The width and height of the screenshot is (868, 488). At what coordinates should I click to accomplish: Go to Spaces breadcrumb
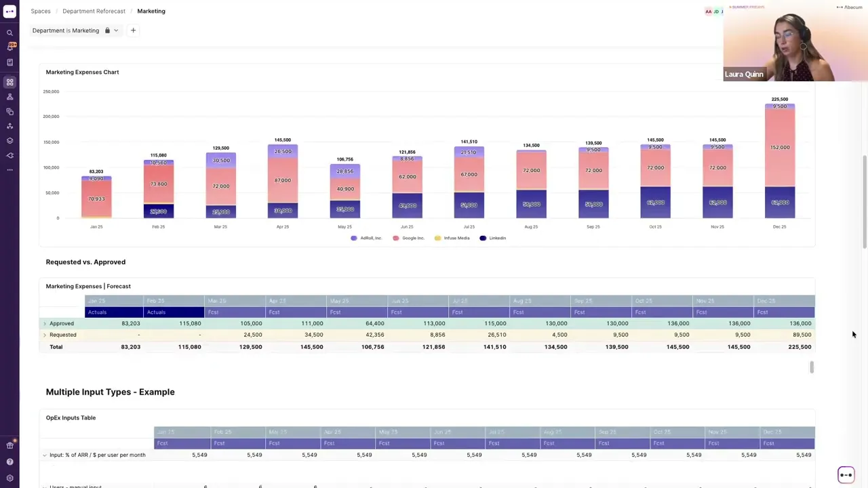41,11
